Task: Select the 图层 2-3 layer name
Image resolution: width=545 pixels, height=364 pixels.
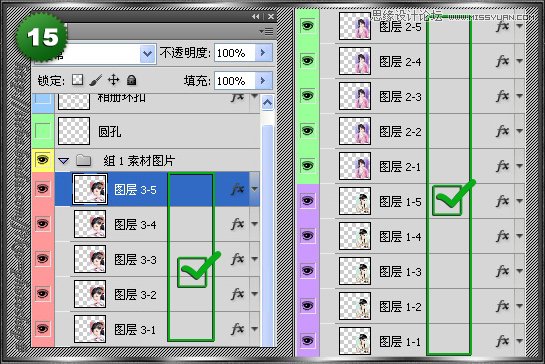Action: click(x=400, y=97)
